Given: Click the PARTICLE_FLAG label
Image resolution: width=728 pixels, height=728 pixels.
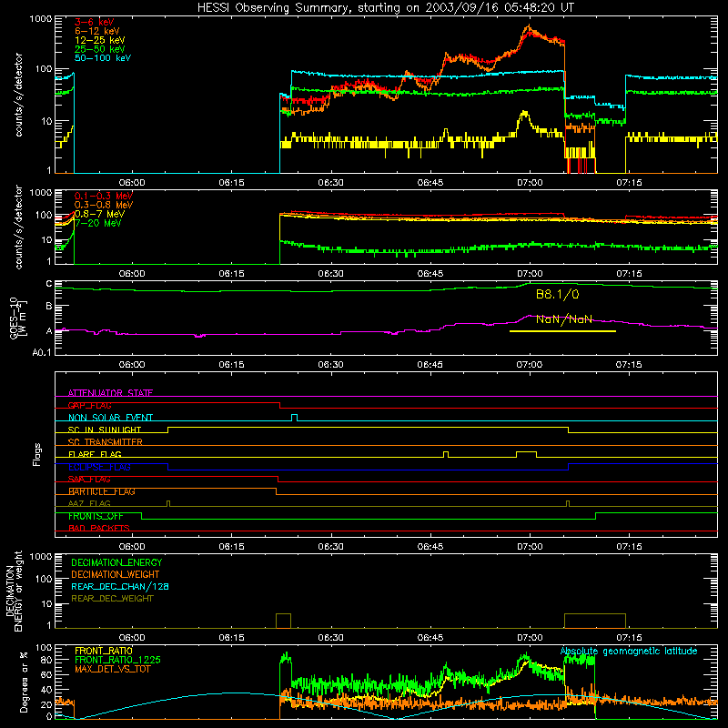Looking at the screenshot, I should point(102,491).
